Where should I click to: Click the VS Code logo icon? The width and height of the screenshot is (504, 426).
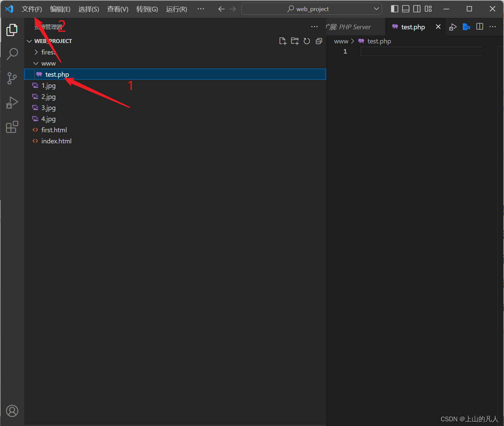(x=9, y=9)
